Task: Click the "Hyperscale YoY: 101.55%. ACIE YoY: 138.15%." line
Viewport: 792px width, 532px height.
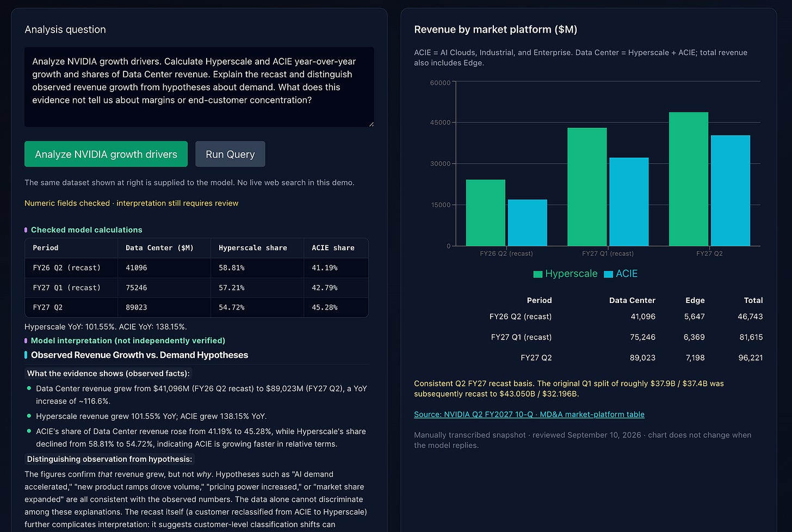Action: (x=106, y=327)
